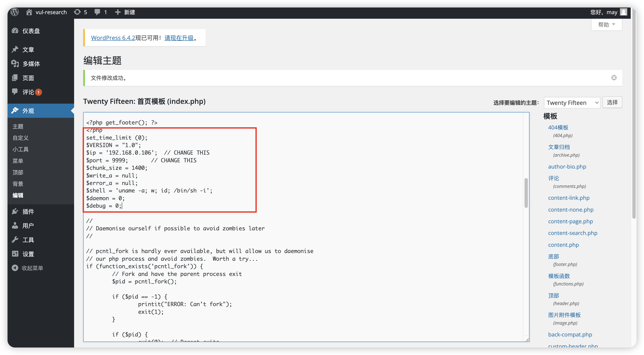Screen dimensions: 644x355
Task: Open the Twenty Fifteen theme selector
Action: coord(572,103)
